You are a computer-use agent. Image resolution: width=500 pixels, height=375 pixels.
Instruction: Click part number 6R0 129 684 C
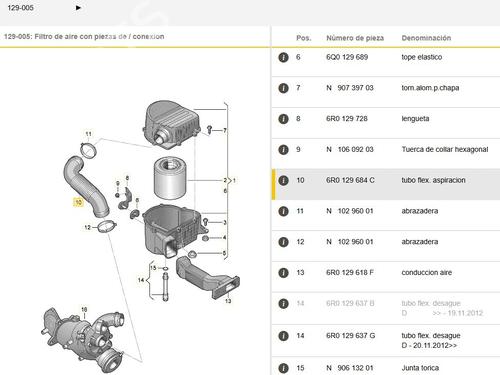(350, 180)
